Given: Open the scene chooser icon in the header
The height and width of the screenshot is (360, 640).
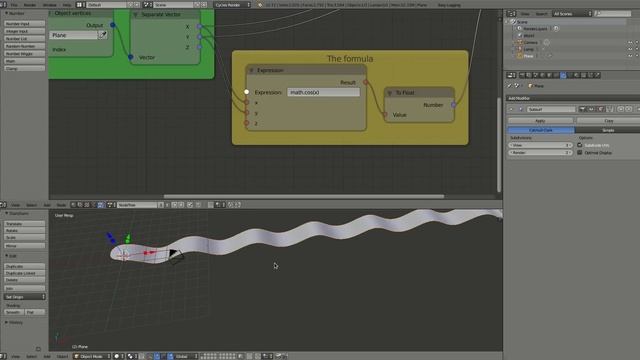Looking at the screenshot, I should tap(147, 5).
